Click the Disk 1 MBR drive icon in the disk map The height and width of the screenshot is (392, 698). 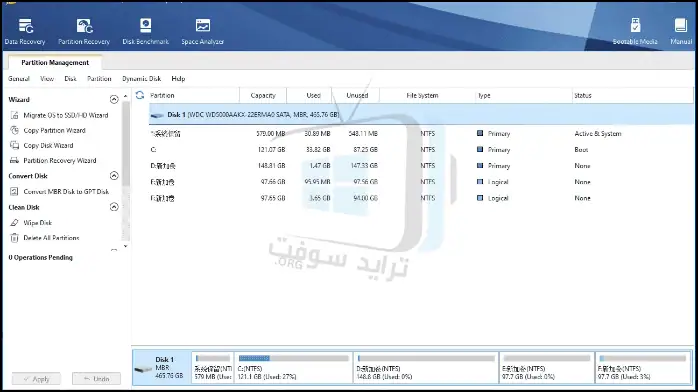[x=143, y=369]
